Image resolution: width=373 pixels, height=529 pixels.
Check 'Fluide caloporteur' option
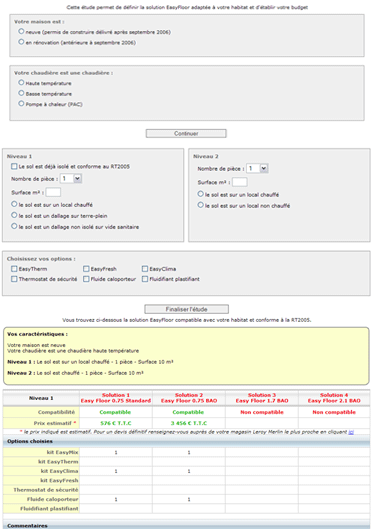coord(86,279)
